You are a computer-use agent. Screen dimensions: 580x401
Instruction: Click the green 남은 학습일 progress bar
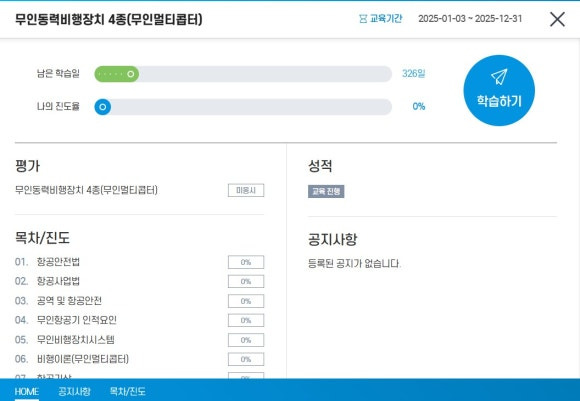[x=117, y=74]
